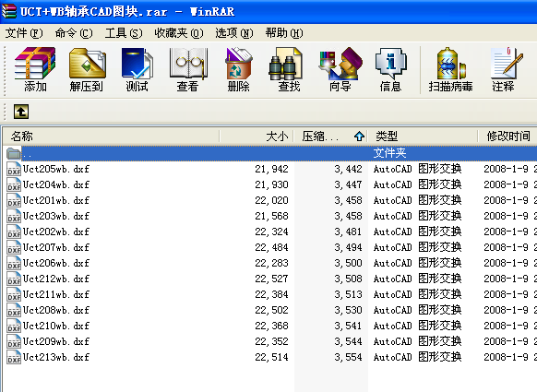Run the 测试 (Test) archive tool
The height and width of the screenshot is (392, 537).
137,69
